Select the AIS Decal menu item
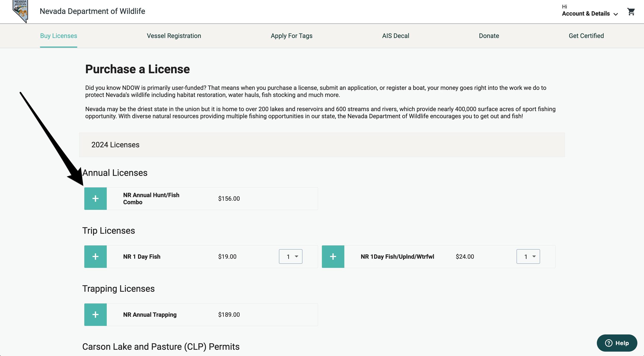The height and width of the screenshot is (356, 644). coord(395,36)
